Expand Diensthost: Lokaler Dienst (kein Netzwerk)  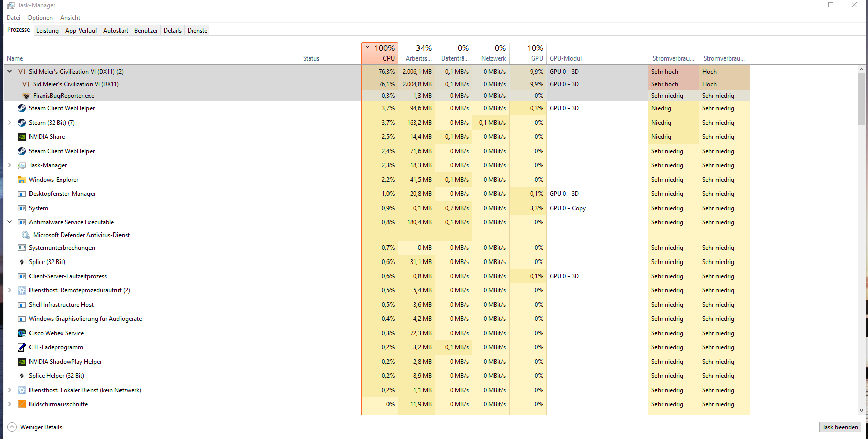9,390
